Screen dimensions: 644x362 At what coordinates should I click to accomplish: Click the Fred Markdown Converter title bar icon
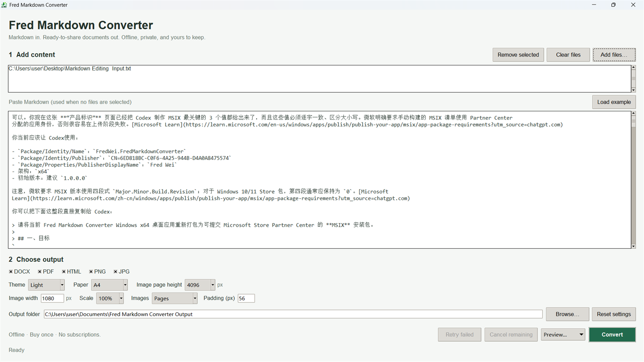click(x=4, y=5)
